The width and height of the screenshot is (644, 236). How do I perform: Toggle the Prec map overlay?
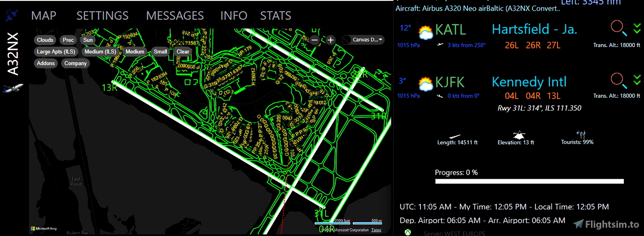(x=69, y=40)
